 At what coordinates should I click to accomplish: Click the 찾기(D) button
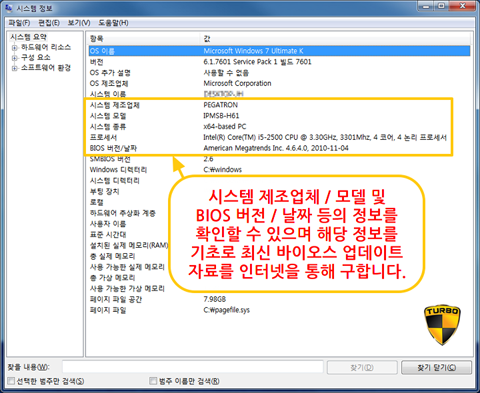point(362,367)
